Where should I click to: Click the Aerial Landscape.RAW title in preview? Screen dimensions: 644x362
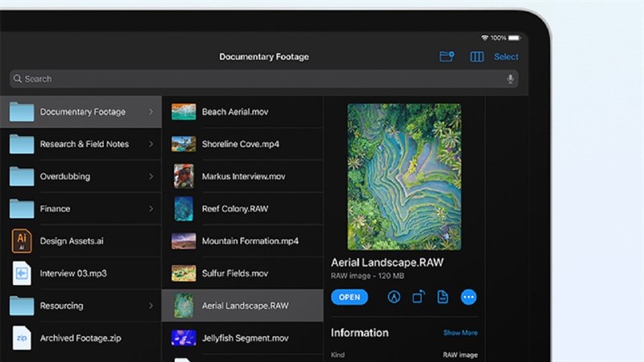click(387, 263)
